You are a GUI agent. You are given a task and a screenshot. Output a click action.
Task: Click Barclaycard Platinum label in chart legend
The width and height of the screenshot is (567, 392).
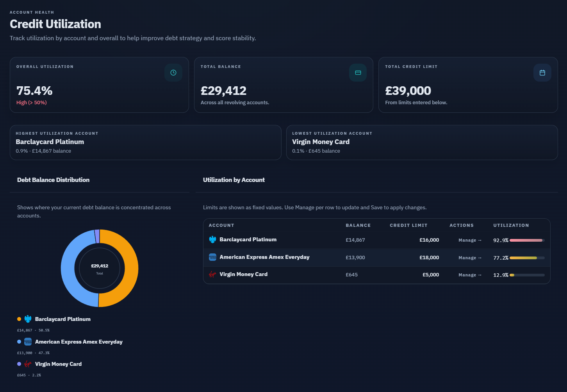(x=63, y=319)
